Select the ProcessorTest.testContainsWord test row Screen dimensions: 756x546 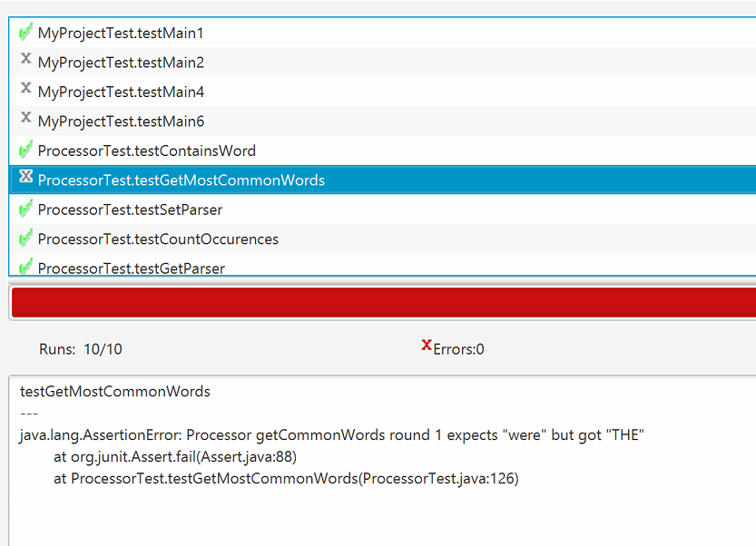[383, 151]
